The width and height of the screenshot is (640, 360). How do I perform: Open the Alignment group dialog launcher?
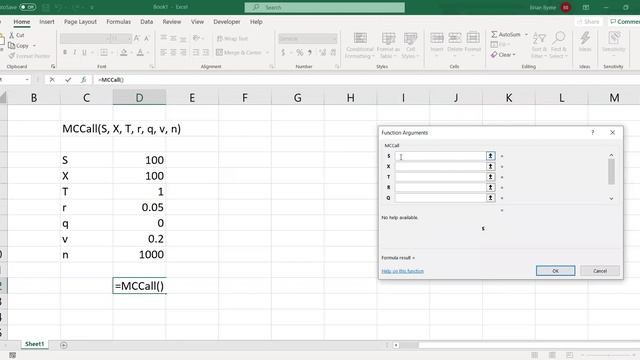pos(271,66)
